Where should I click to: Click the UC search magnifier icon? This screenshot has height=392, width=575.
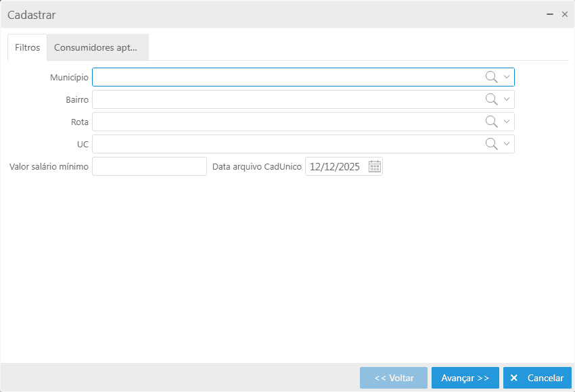pos(492,144)
